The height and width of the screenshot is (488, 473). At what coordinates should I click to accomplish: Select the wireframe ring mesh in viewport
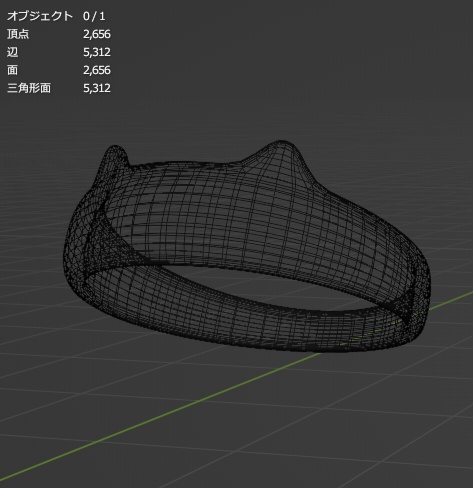(247, 246)
